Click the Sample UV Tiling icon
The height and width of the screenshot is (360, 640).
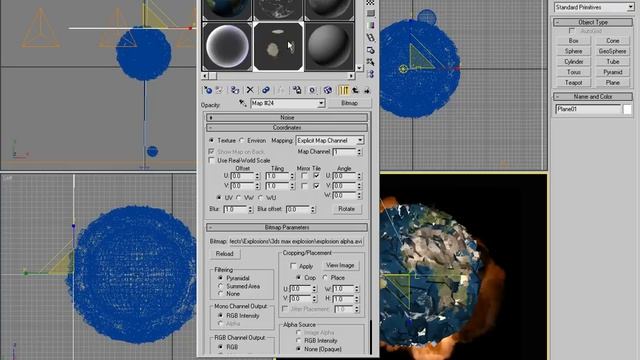click(x=370, y=13)
